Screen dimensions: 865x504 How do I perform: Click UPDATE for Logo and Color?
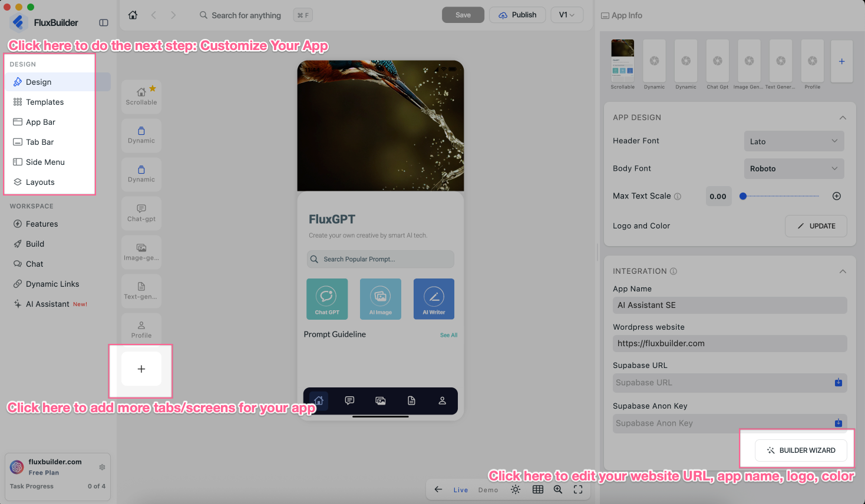click(816, 226)
